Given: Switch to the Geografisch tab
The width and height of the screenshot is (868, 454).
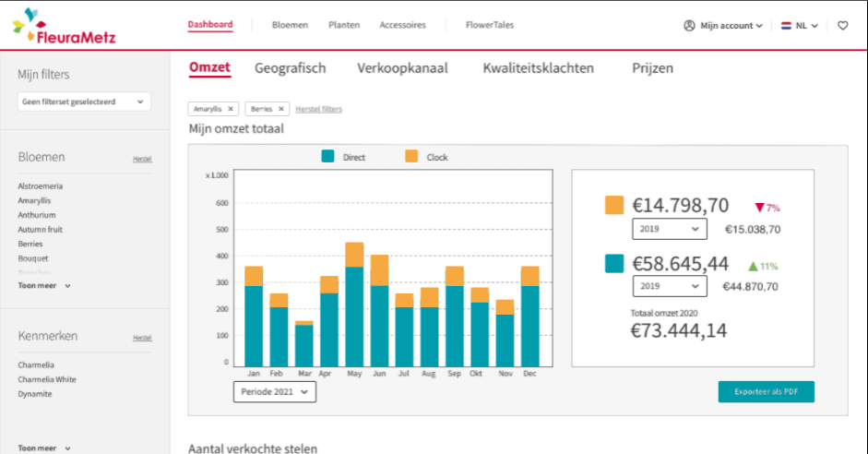Looking at the screenshot, I should (290, 68).
